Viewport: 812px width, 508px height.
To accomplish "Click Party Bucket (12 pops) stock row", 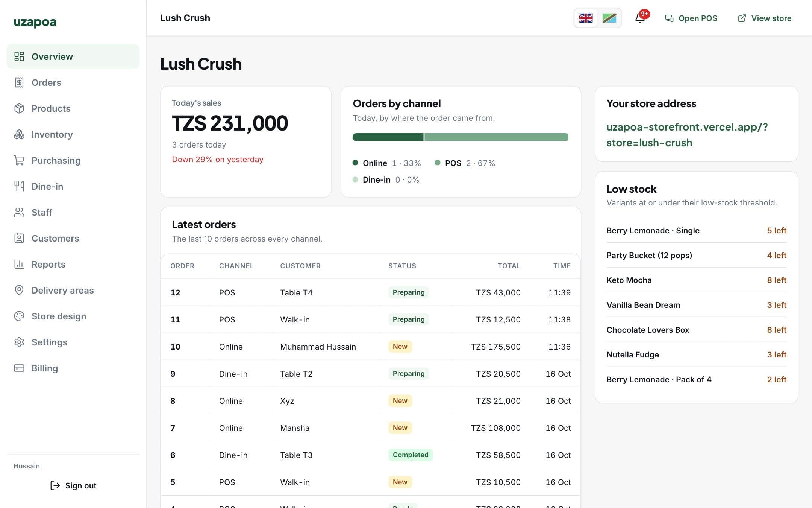I will [696, 255].
